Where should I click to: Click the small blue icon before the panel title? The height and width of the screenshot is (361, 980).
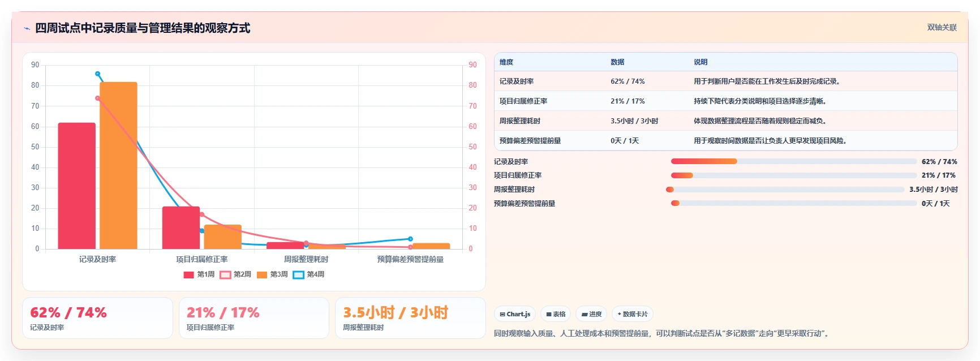click(27, 29)
